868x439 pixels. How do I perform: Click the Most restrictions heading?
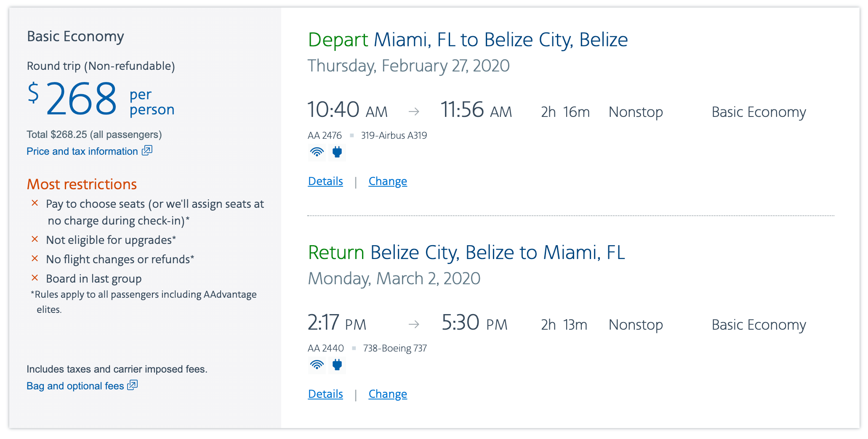point(82,184)
